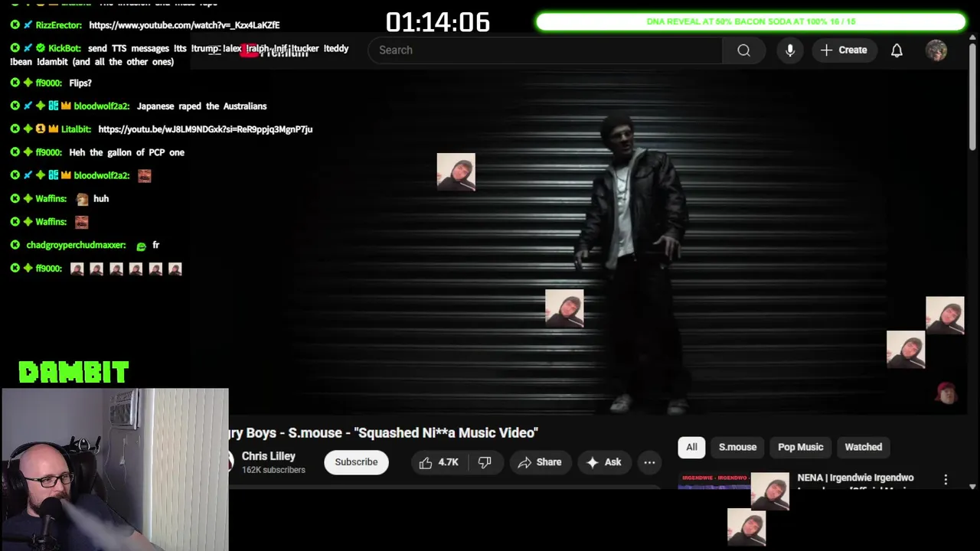Click the 01:14:06 stream timer
This screenshot has height=551, width=980.
pos(438,22)
